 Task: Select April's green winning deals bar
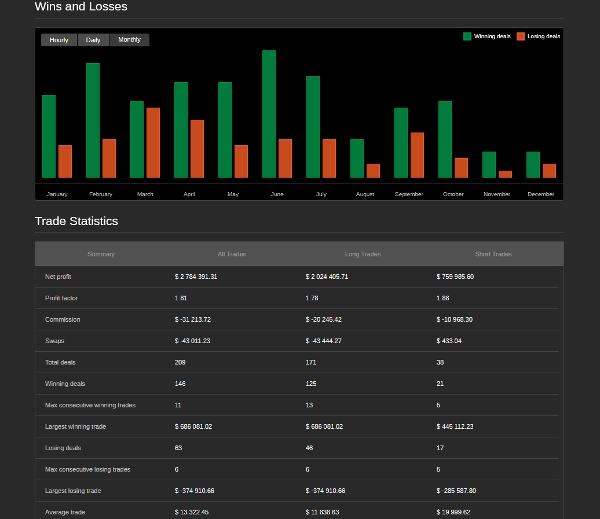click(181, 130)
